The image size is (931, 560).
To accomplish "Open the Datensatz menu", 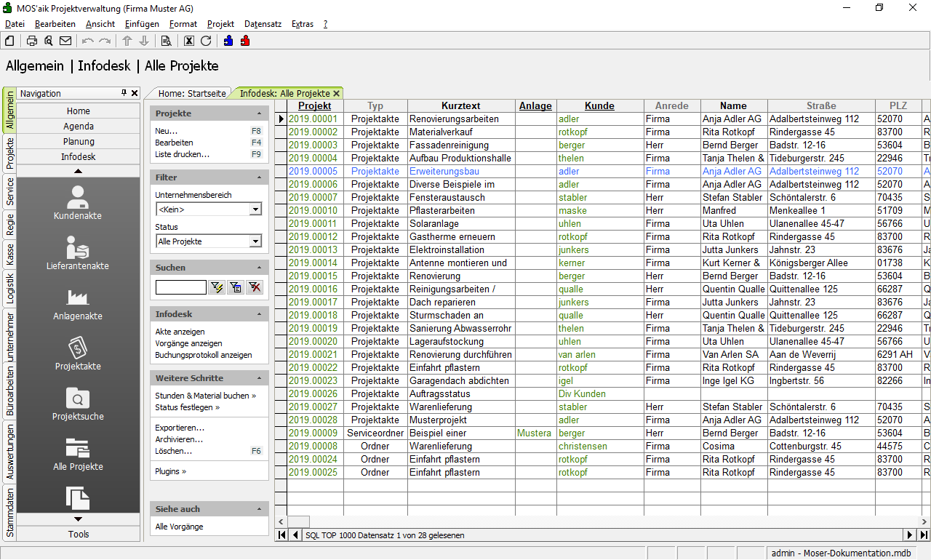I will pos(263,24).
